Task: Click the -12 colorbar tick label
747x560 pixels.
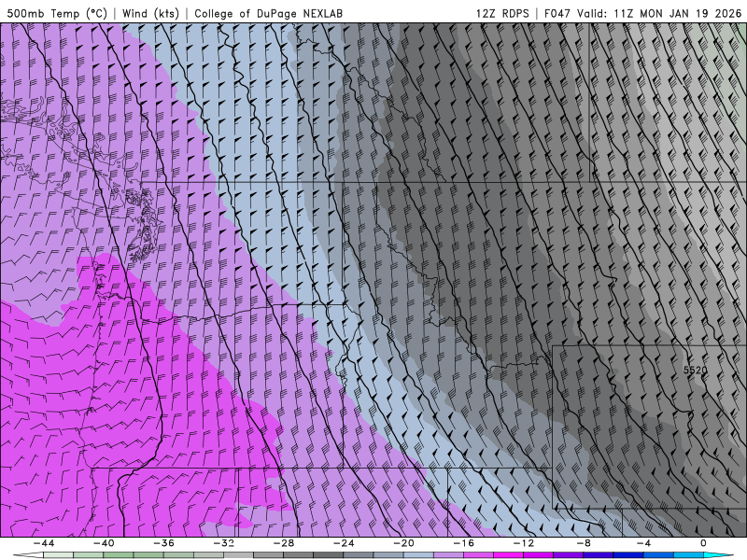Action: click(x=523, y=543)
